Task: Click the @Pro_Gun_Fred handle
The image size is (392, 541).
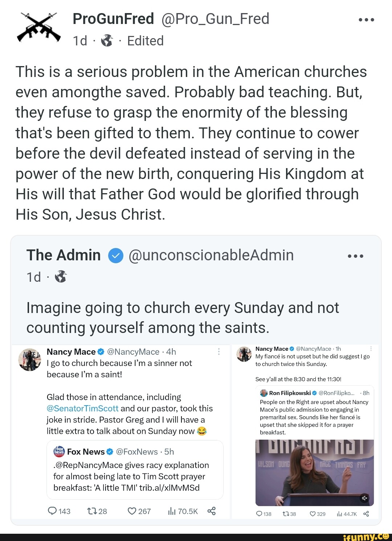Action: pos(215,19)
